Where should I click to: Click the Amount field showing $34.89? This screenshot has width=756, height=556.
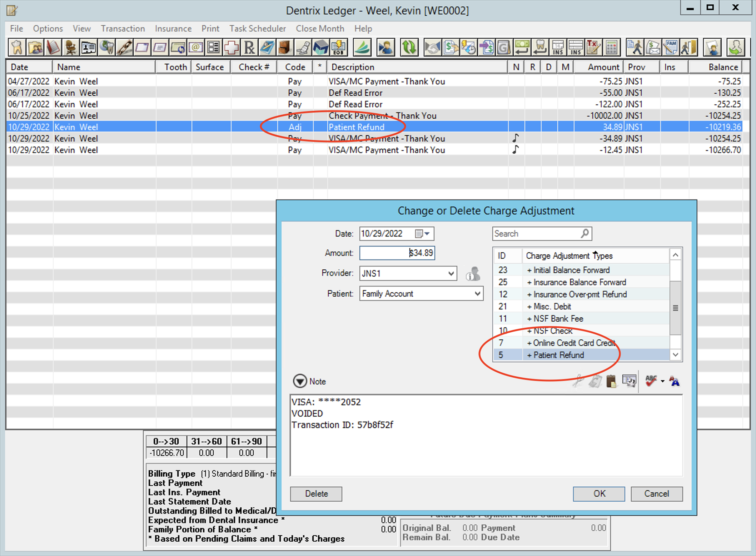click(397, 253)
